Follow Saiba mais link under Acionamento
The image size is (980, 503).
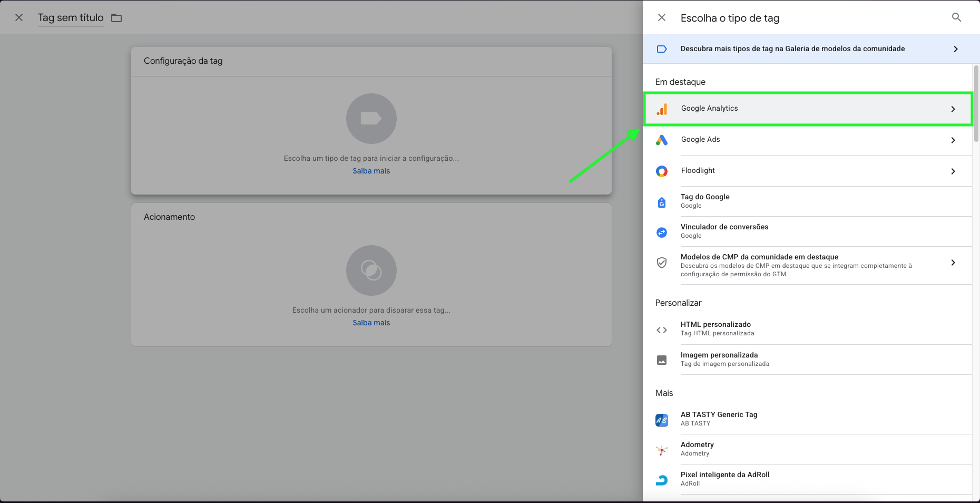tap(371, 323)
